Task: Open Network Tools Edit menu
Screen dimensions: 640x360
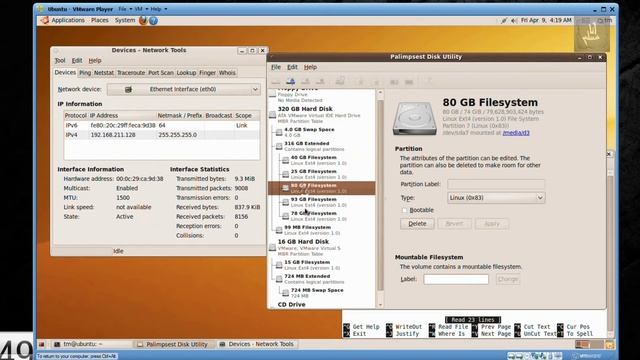Action: [77, 60]
